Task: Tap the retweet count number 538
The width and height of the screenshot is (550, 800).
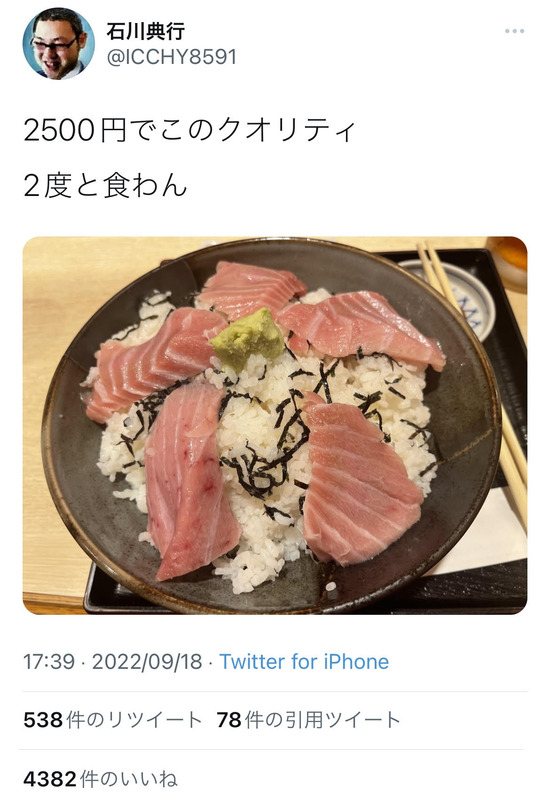Action: pos(43,720)
